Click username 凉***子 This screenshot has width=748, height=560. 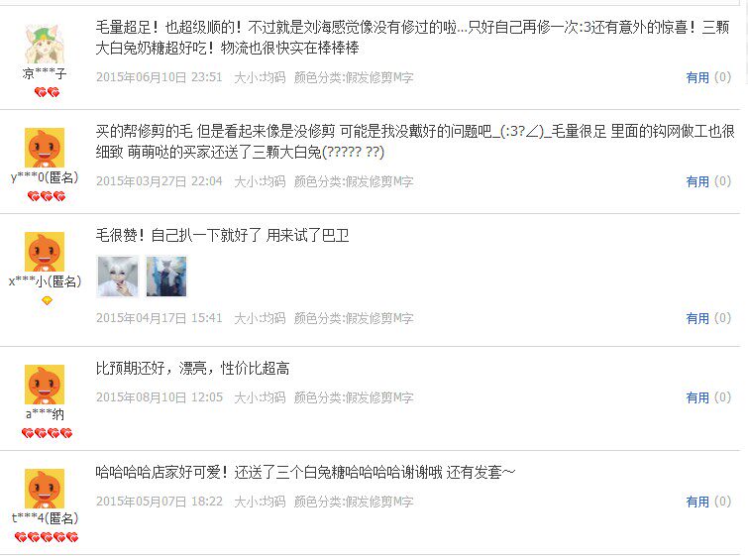point(45,73)
